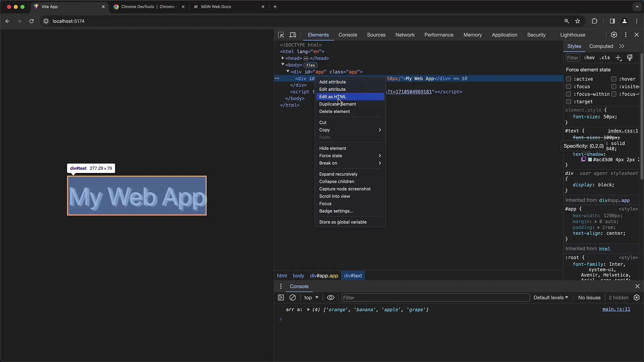Select Duplicate element context menu item
The height and width of the screenshot is (362, 644).
(337, 104)
